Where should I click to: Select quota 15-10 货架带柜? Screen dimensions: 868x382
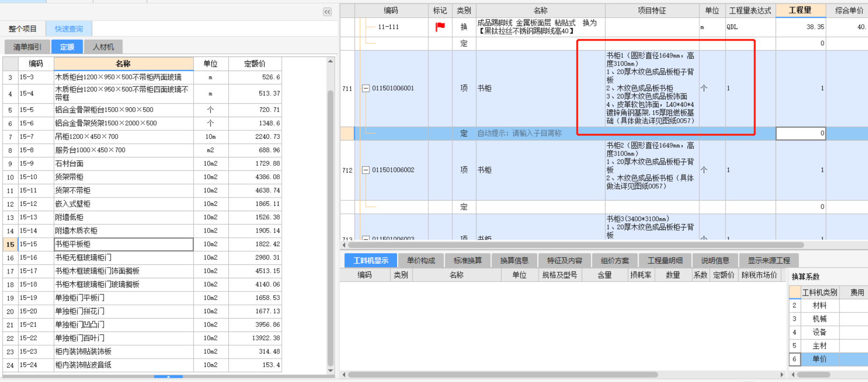coord(124,177)
